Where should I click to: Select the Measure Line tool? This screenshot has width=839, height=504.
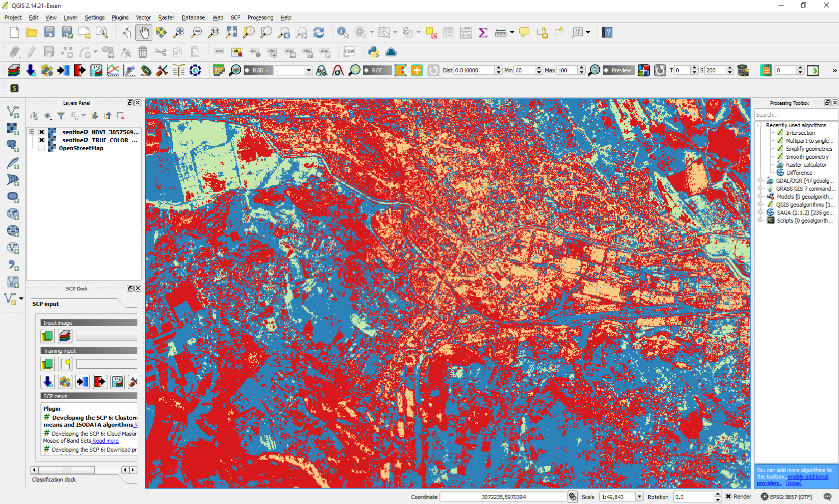(x=501, y=32)
